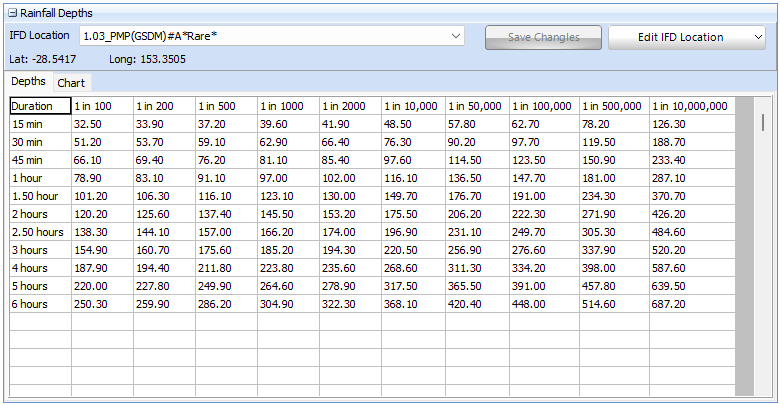Select the 6 hours duration cell
The image size is (780, 404).
(x=40, y=304)
